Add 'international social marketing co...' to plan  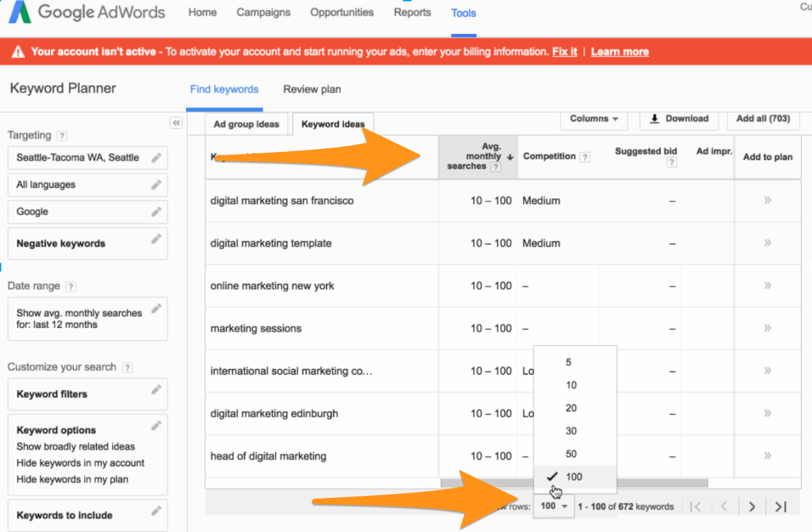(x=767, y=370)
